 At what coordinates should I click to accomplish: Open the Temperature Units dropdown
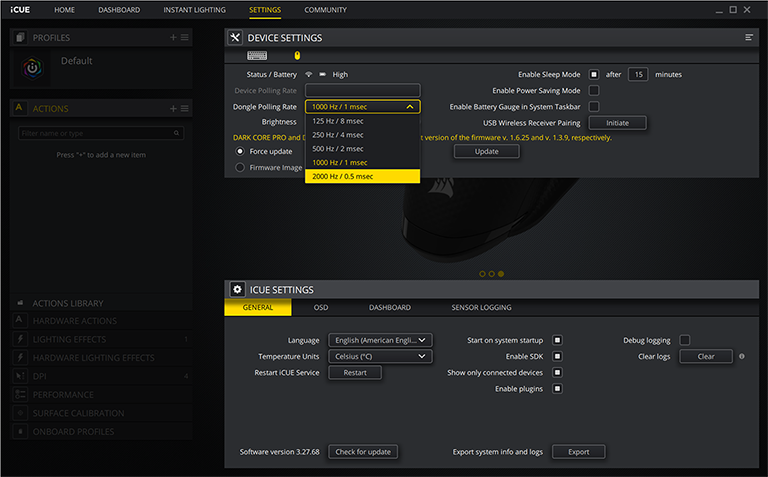point(381,356)
